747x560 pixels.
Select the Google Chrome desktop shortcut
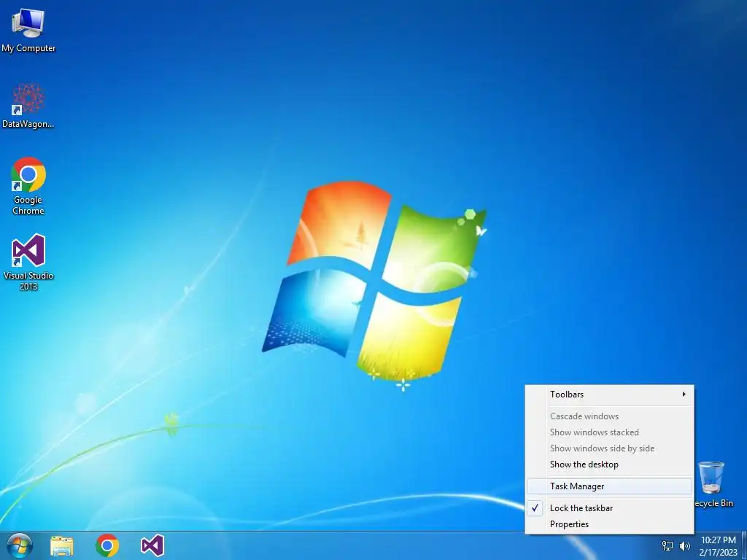pyautogui.click(x=28, y=186)
